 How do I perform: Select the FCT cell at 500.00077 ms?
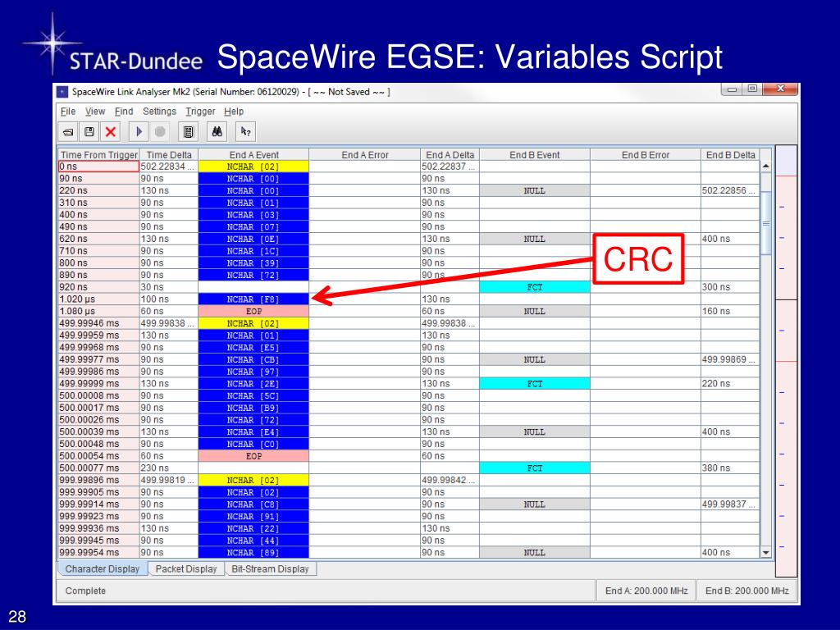[535, 468]
